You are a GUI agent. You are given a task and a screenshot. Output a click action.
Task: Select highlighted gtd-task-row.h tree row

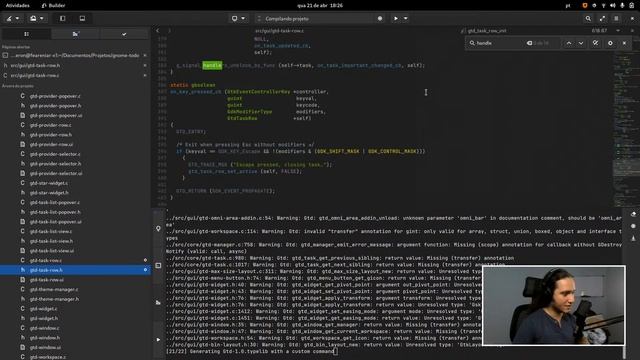75,270
